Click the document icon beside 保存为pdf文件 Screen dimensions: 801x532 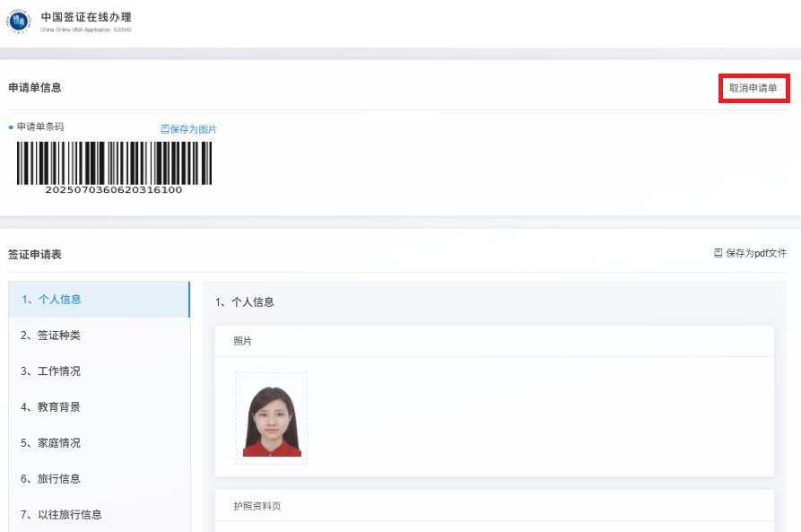tap(718, 254)
